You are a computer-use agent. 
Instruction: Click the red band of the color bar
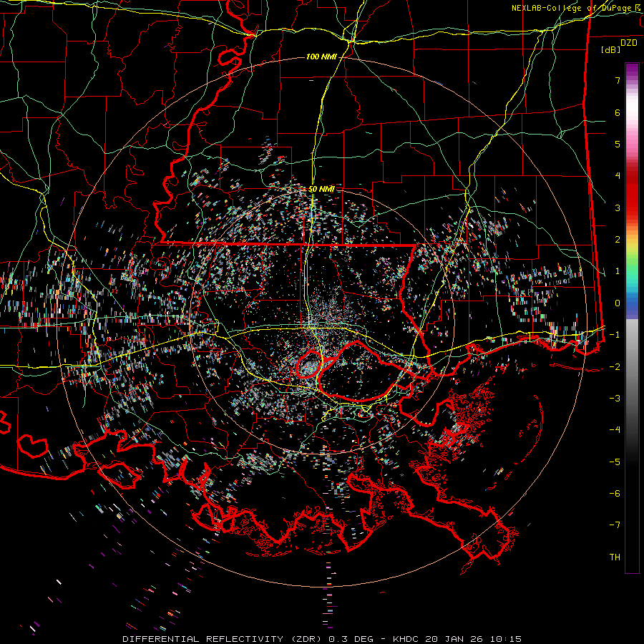pos(632,193)
